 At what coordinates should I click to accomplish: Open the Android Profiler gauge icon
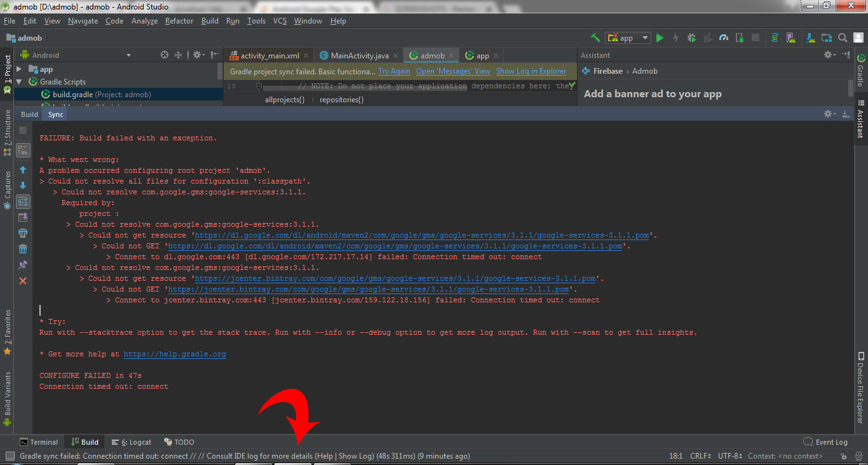click(x=724, y=38)
